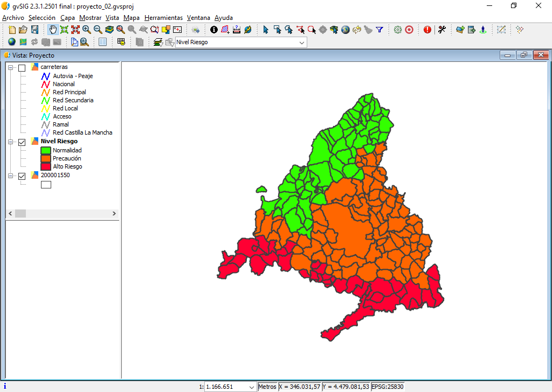Screen dimensions: 552x392
Task: Open the Archivo menu
Action: (x=13, y=18)
